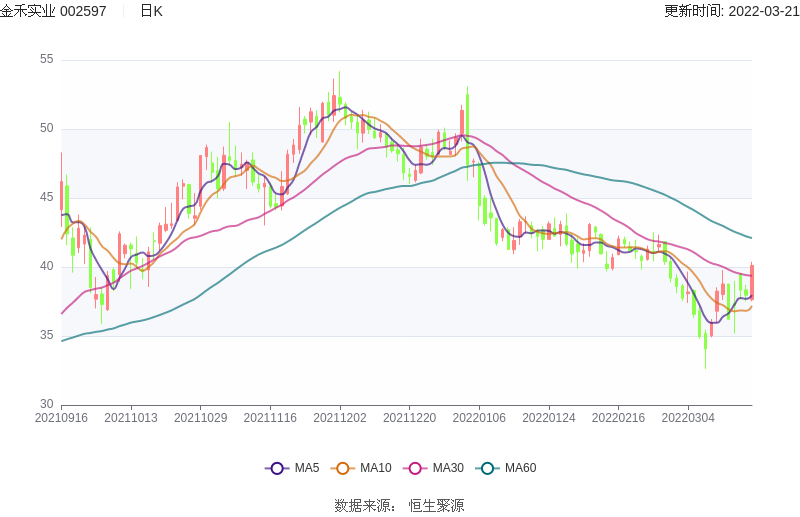
Task: Click the 55 price label on the y-axis
Action: coord(47,60)
